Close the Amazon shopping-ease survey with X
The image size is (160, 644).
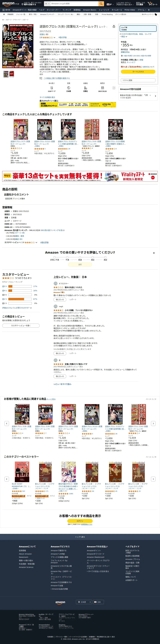pos(154,253)
